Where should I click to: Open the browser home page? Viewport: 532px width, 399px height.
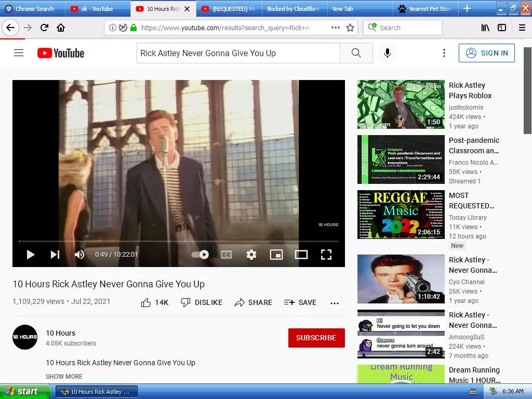point(61,28)
